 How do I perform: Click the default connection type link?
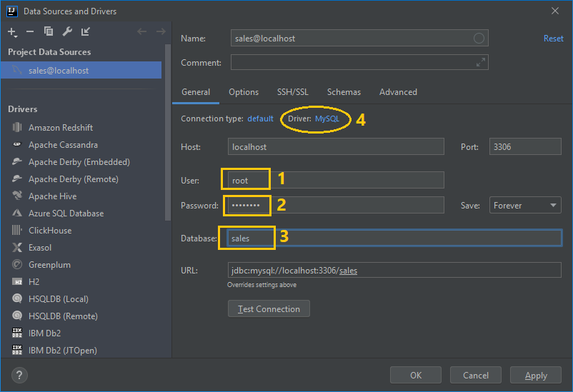[260, 119]
